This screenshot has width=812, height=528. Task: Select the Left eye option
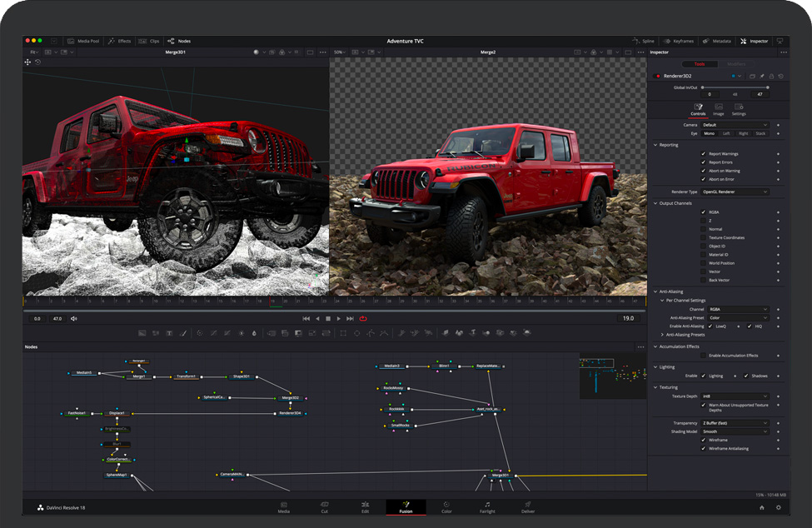(726, 133)
